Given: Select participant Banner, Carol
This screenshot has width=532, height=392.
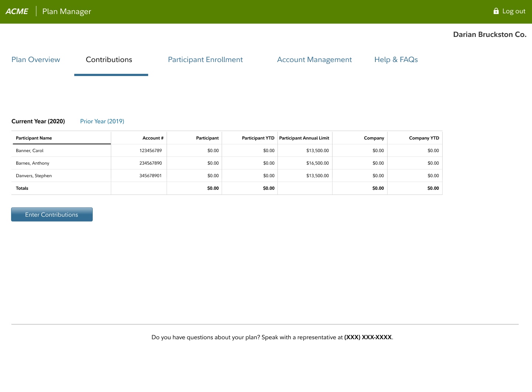Looking at the screenshot, I should pyautogui.click(x=30, y=151).
